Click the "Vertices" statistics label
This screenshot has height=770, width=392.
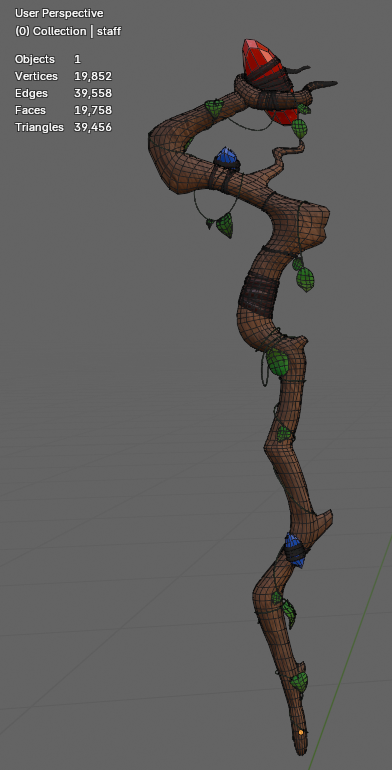[x=36, y=76]
